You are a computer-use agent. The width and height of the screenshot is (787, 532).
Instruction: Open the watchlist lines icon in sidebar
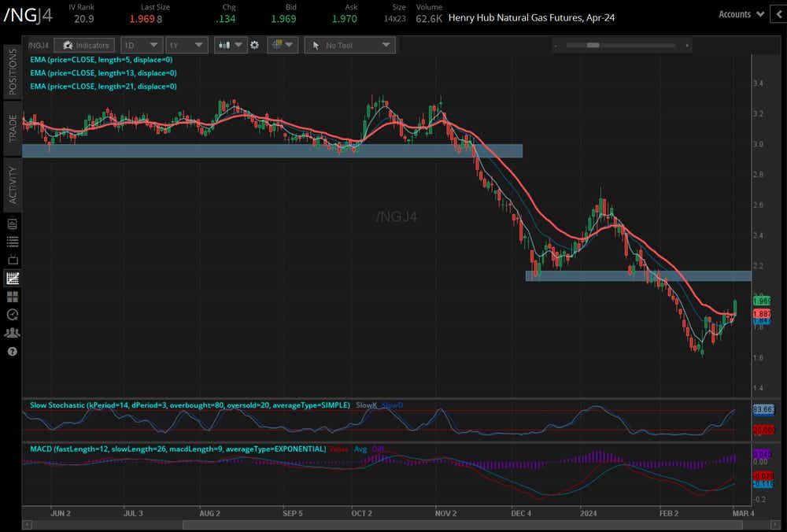coord(12,242)
